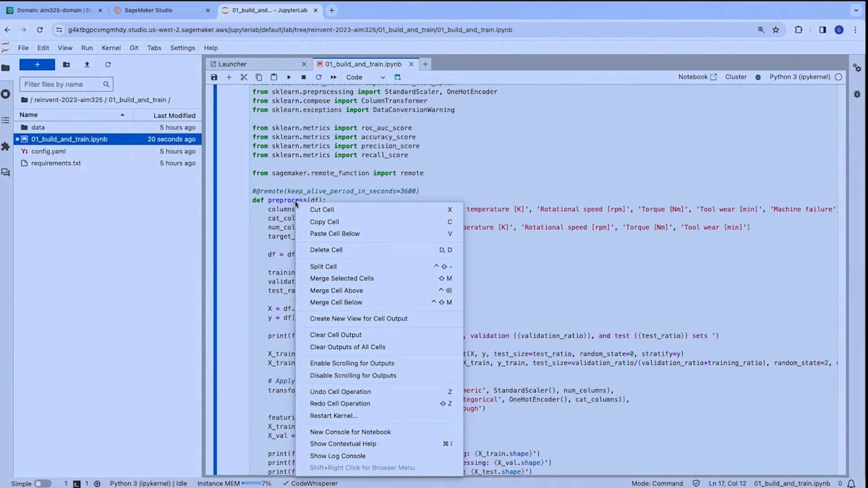Open the browser extensions puzzle icon
The height and width of the screenshot is (488, 868).
[799, 30]
